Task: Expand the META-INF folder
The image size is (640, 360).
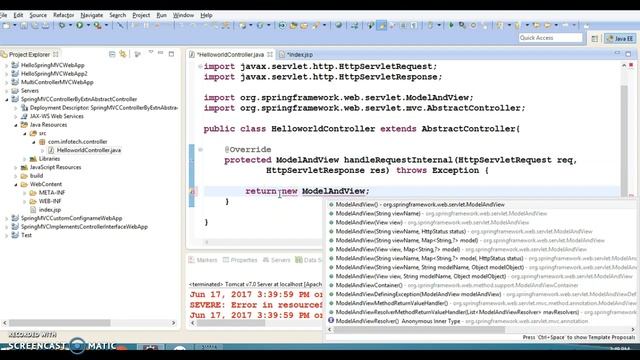Action: pyautogui.click(x=24, y=193)
